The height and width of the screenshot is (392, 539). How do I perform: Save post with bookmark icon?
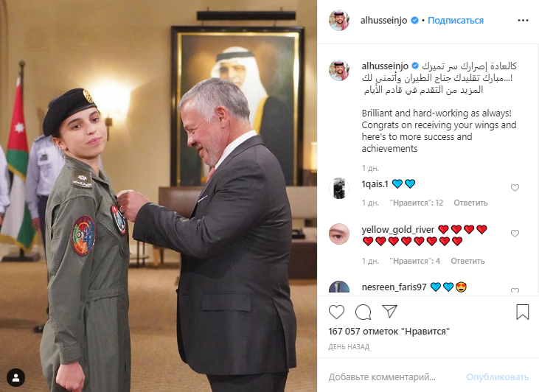pyautogui.click(x=523, y=312)
